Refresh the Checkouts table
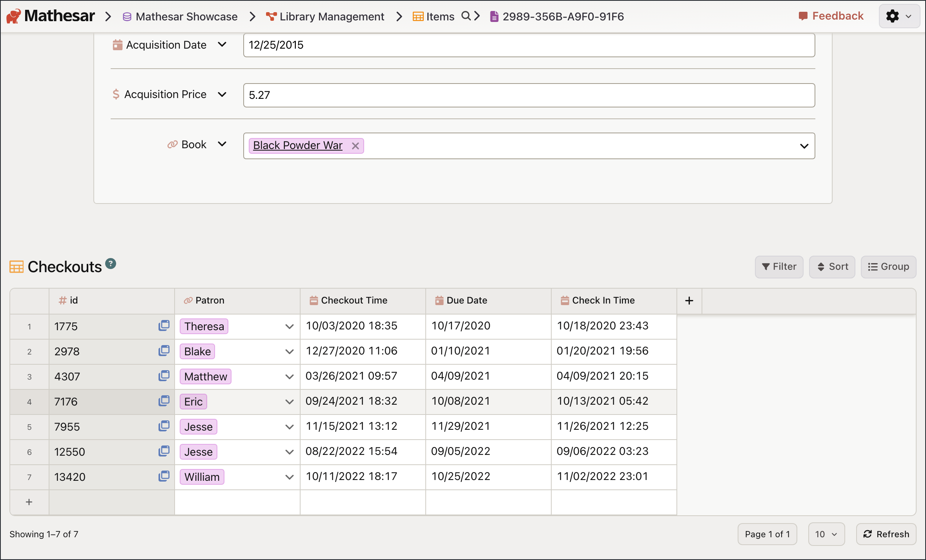 [886, 534]
